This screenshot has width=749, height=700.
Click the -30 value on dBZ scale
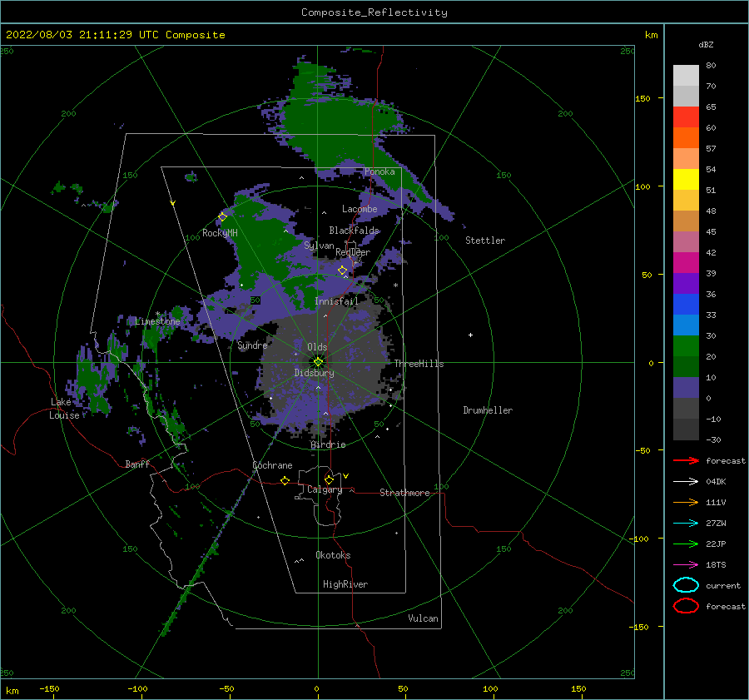(x=713, y=439)
